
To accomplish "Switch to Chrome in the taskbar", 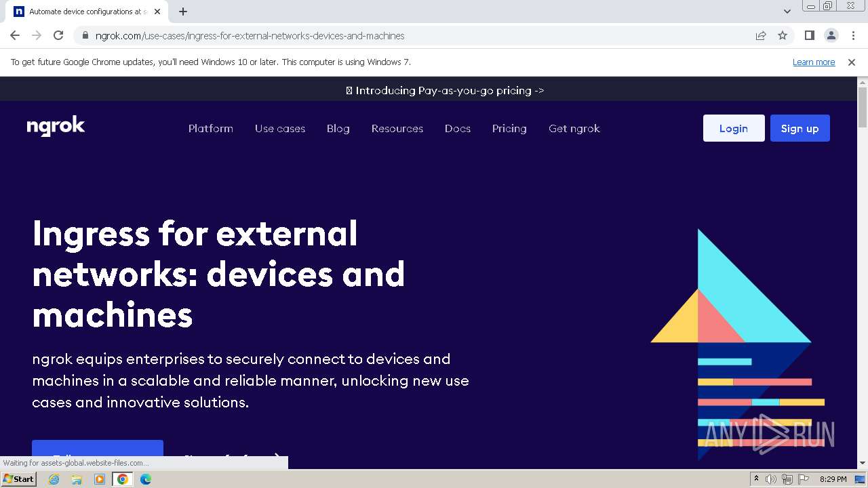I will [x=123, y=479].
